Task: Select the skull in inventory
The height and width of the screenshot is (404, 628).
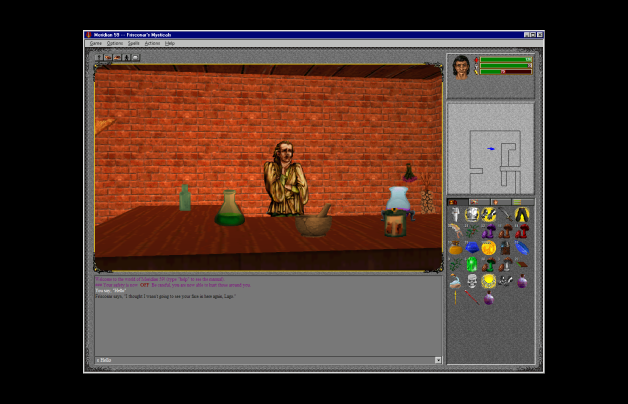Action: click(472, 281)
